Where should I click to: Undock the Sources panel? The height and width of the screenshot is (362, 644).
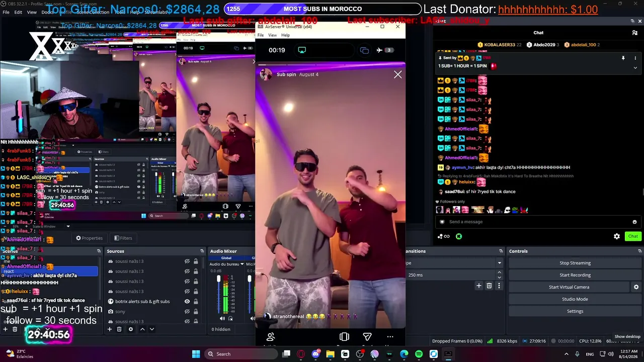(x=202, y=251)
